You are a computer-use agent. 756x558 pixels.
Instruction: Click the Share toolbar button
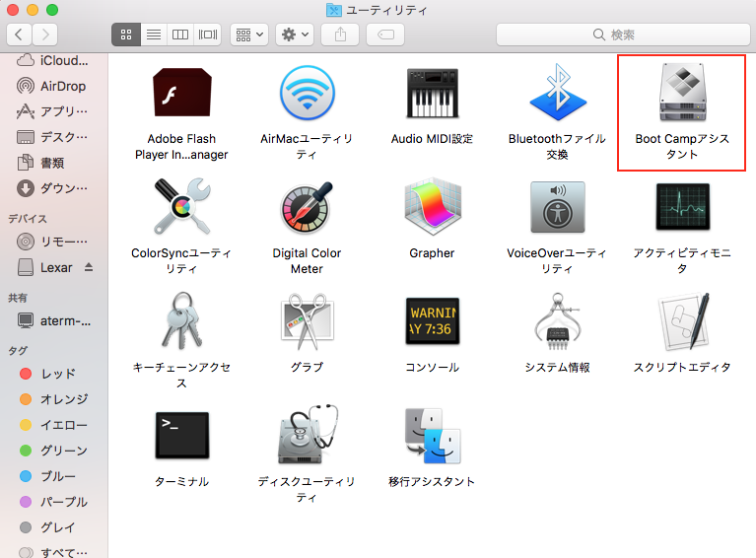coord(340,35)
